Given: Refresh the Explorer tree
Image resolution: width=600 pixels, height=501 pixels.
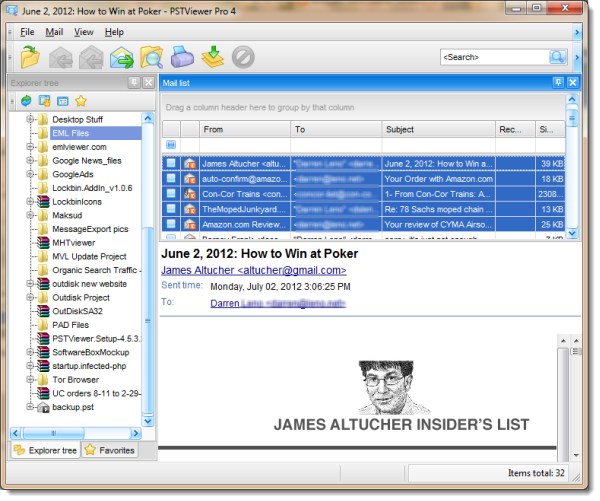Looking at the screenshot, I should tap(26, 101).
